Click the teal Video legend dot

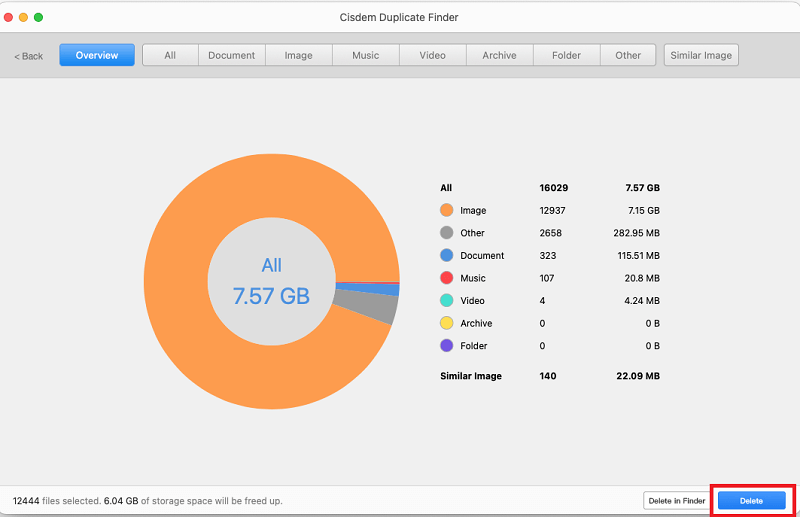coord(446,301)
